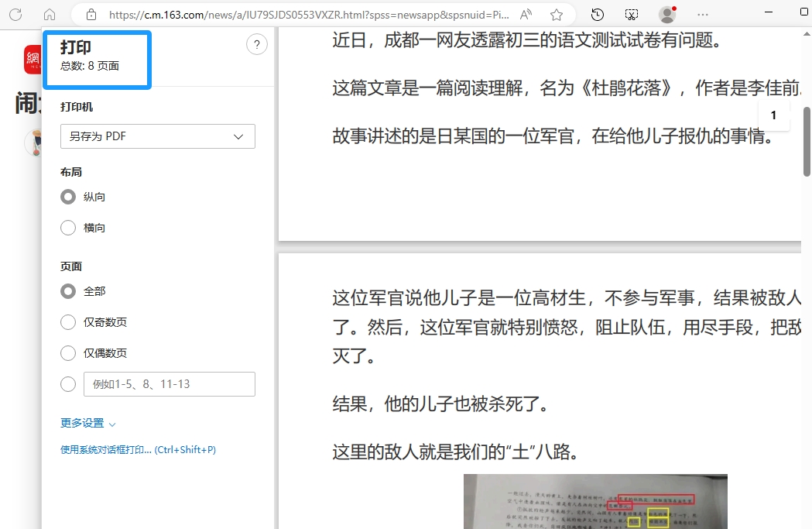Select custom page range radio button

pyautogui.click(x=68, y=384)
